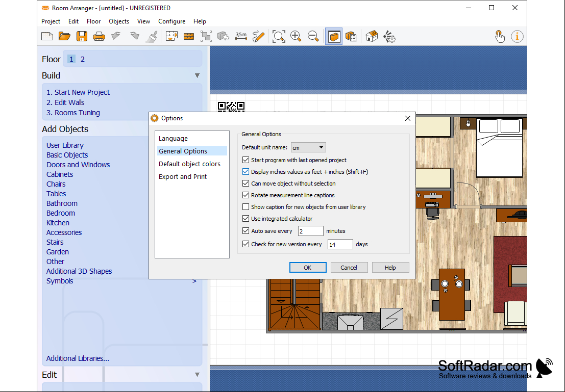Click the New Project toolbar icon

click(47, 36)
